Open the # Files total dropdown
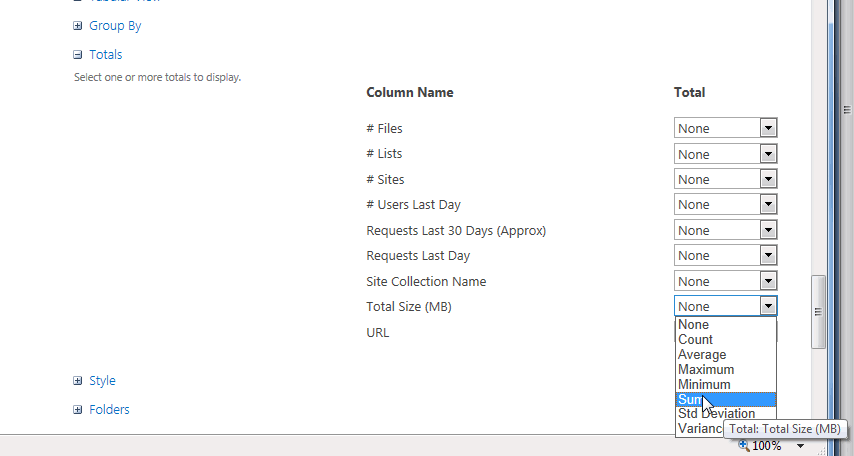The image size is (854, 456). [768, 128]
